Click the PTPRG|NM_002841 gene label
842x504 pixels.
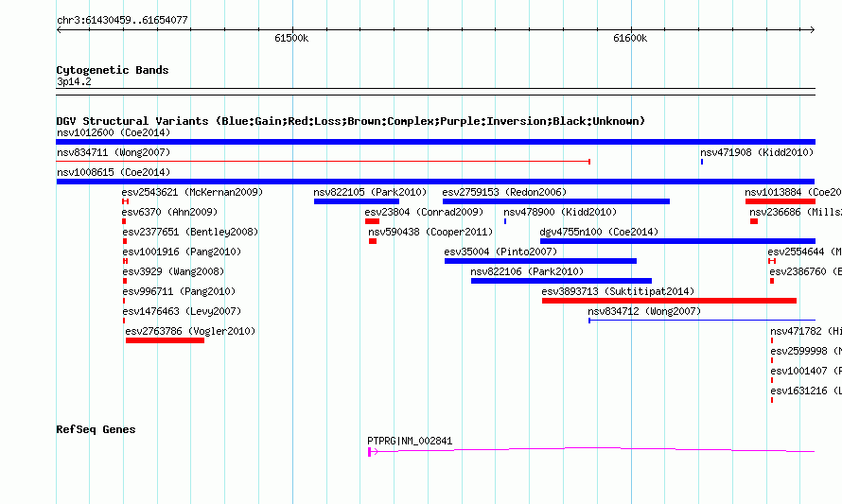(410, 442)
